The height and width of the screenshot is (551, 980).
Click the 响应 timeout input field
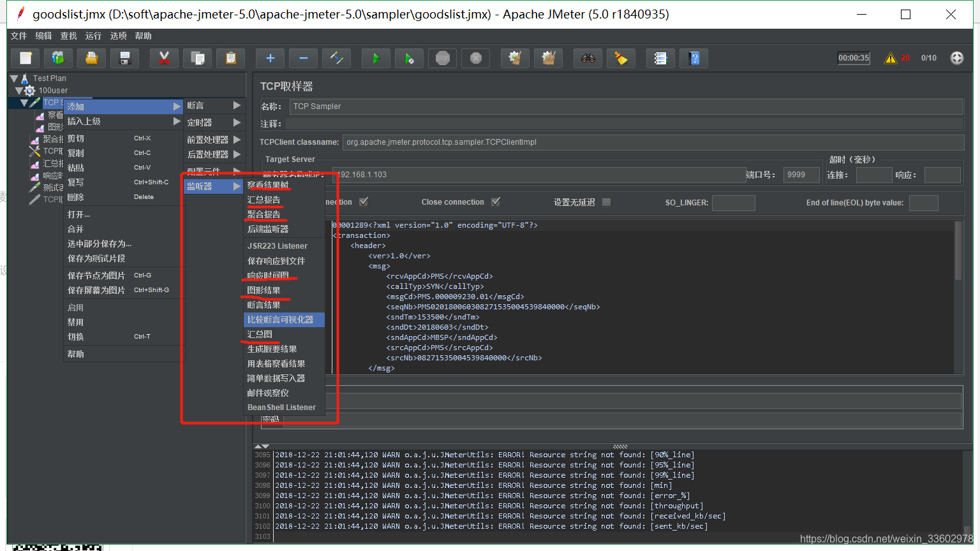click(942, 175)
